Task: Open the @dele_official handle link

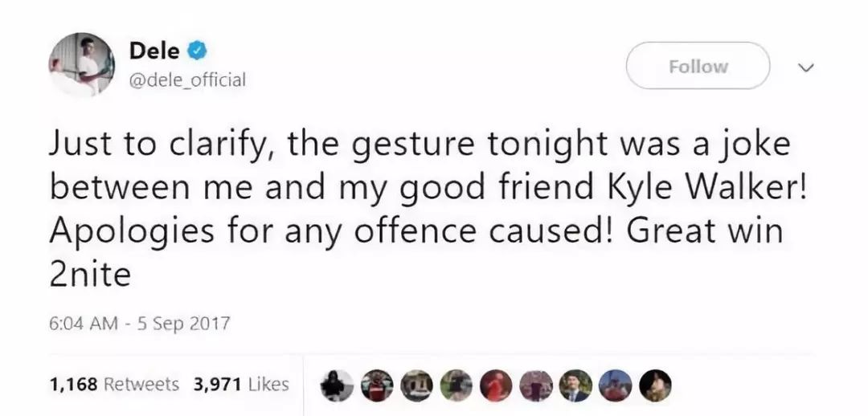Action: coord(187,80)
